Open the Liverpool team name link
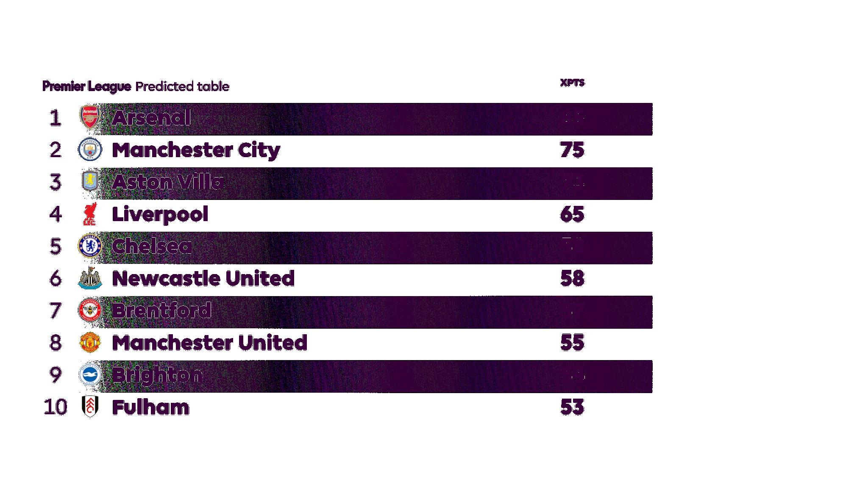This screenshot has height=488, width=868. [160, 214]
